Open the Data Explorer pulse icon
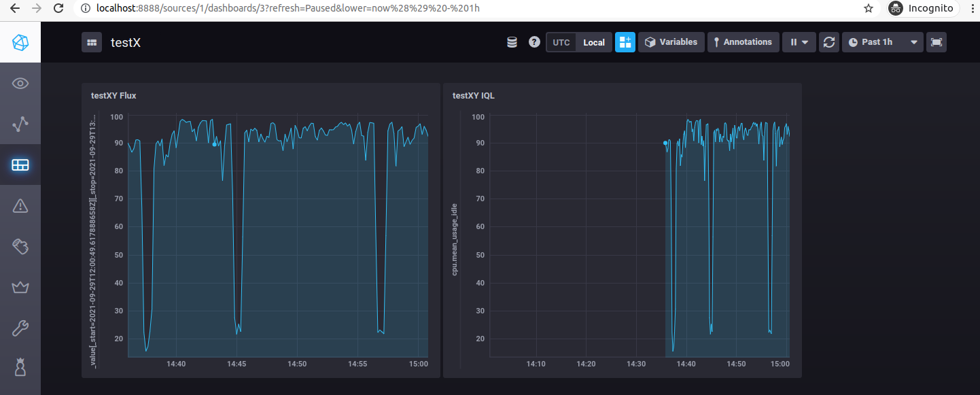980x395 pixels. [20, 124]
